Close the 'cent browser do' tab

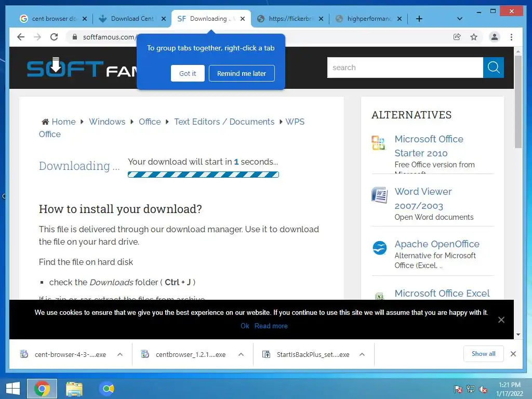(85, 19)
